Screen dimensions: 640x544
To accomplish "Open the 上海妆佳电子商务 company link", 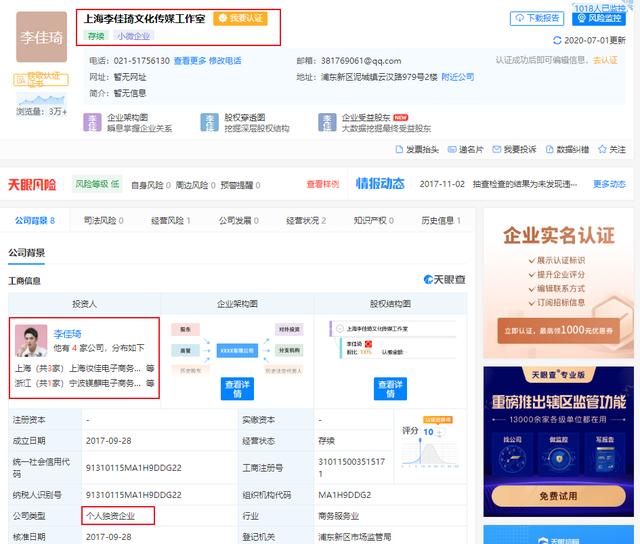I will tap(104, 369).
